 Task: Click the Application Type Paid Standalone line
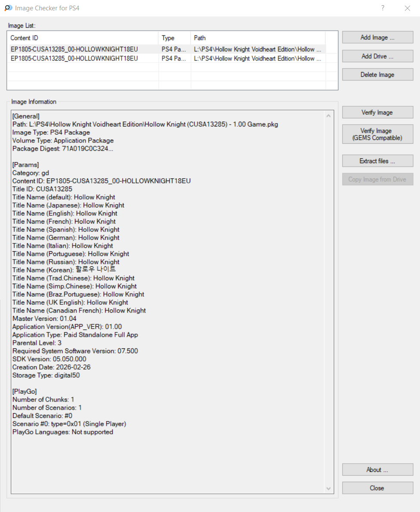click(x=75, y=335)
